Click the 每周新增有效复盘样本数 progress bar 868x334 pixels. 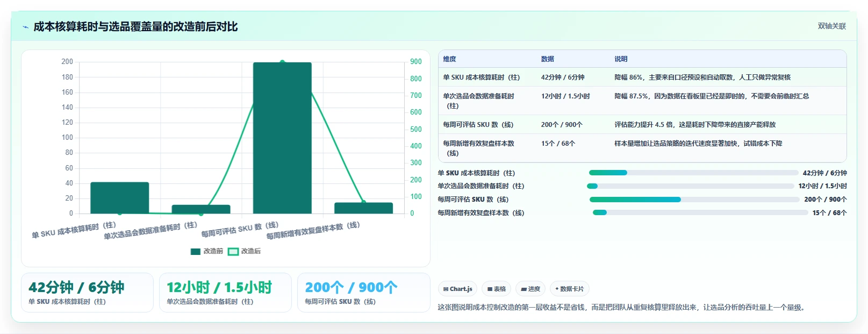700,212
